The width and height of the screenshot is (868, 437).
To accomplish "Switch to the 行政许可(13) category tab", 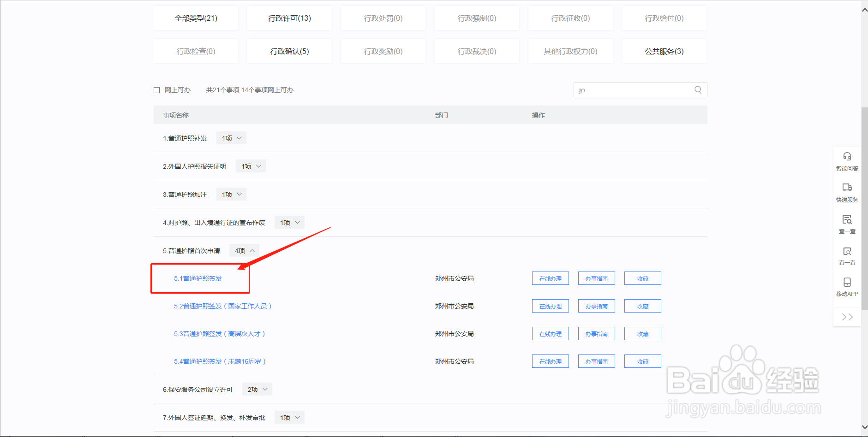I will click(289, 18).
